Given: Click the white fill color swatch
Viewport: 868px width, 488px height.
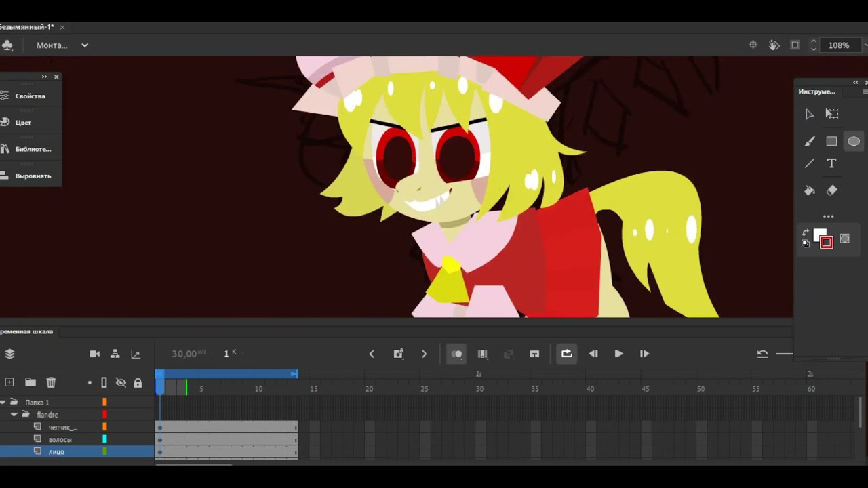Looking at the screenshot, I should pos(819,235).
